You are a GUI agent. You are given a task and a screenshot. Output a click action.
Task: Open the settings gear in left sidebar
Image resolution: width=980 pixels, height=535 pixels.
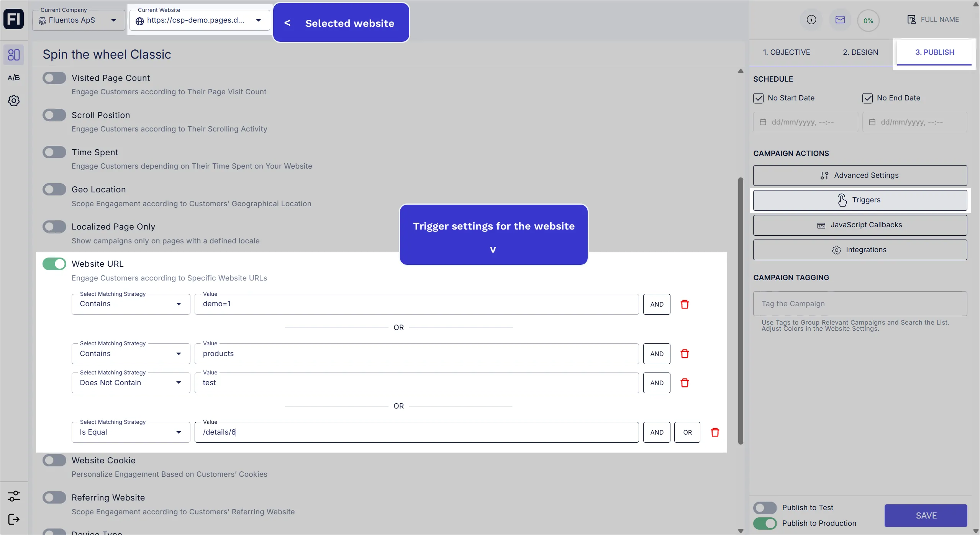(14, 101)
